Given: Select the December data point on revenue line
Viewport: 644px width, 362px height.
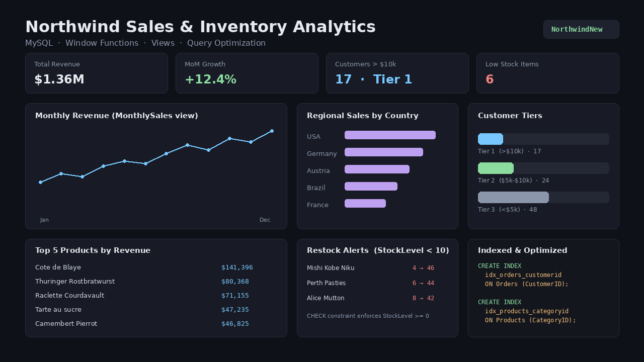Looking at the screenshot, I should 272,131.
